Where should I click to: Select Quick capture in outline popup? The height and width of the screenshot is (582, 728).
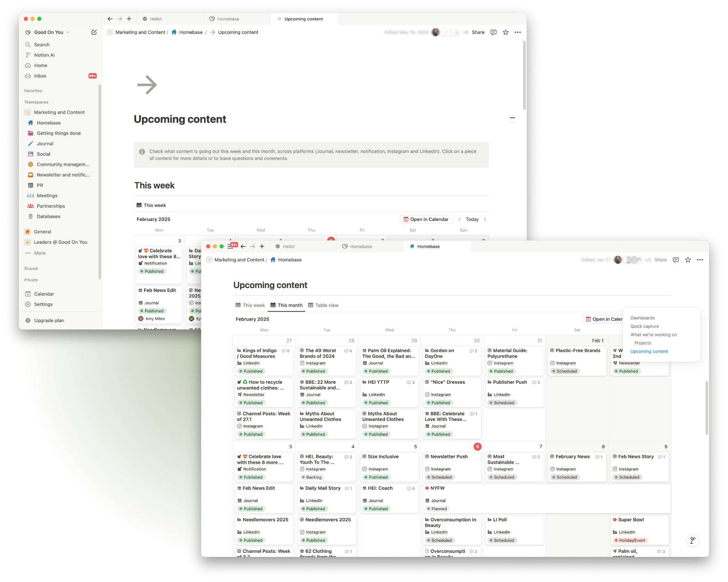pyautogui.click(x=644, y=326)
